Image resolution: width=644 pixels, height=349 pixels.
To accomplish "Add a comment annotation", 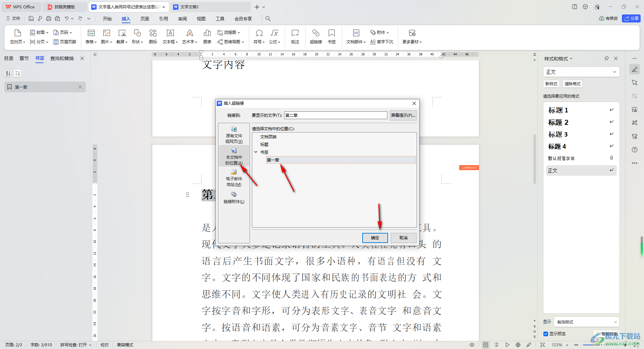I will (295, 36).
